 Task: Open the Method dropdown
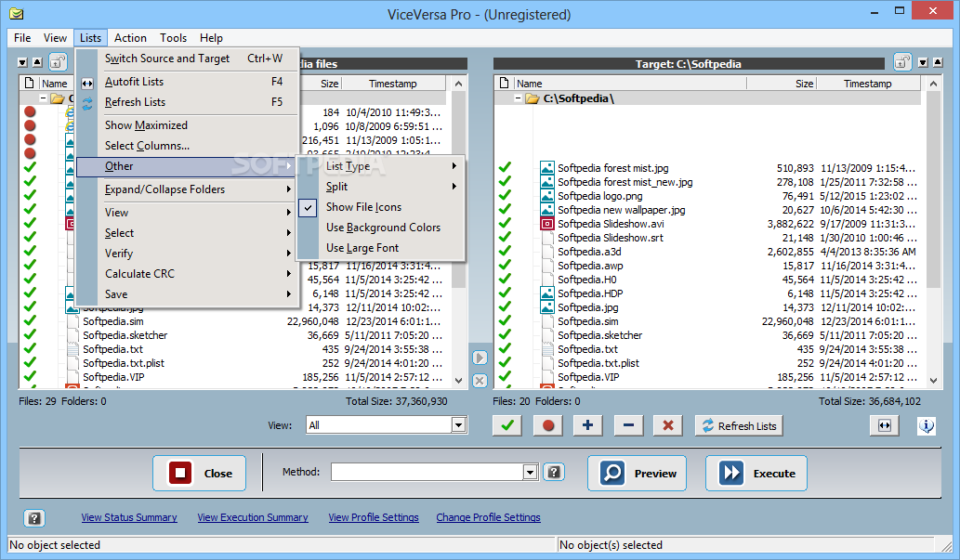(x=531, y=472)
